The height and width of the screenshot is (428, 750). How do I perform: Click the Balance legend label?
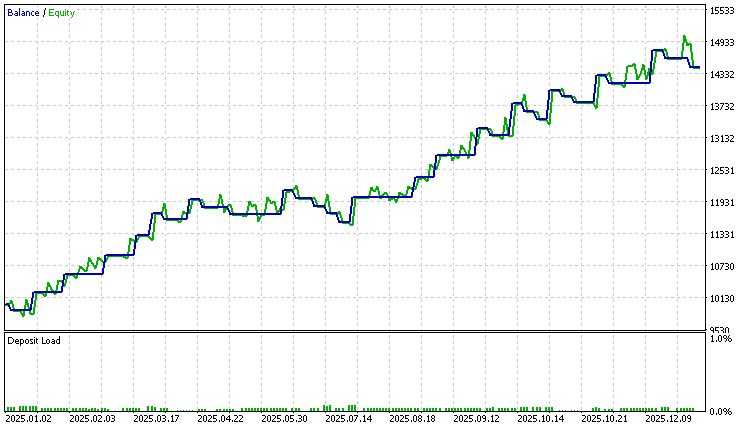coord(23,13)
